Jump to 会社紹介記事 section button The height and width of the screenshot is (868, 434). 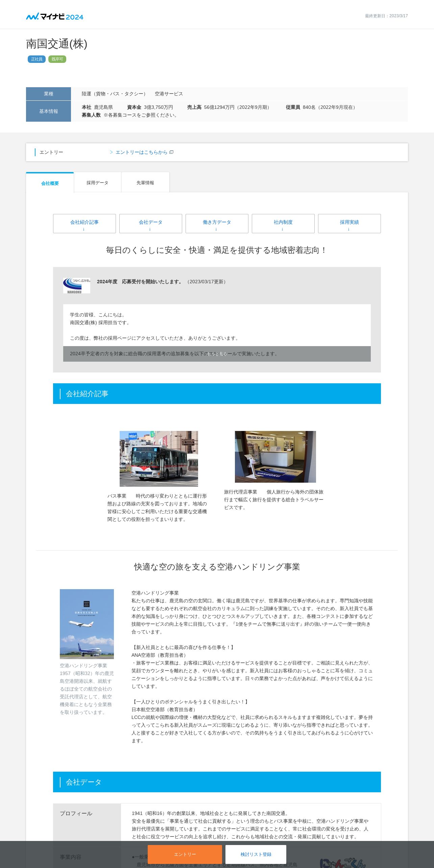pyautogui.click(x=85, y=223)
